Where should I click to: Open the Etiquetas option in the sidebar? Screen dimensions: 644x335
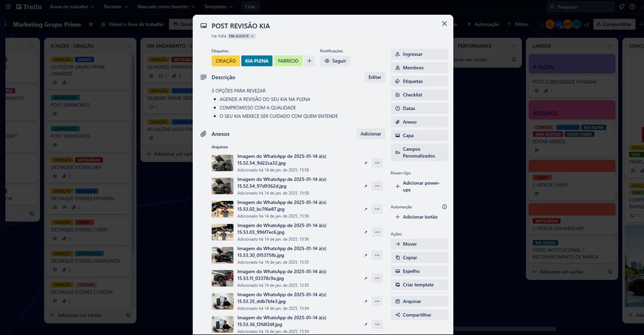coord(419,81)
